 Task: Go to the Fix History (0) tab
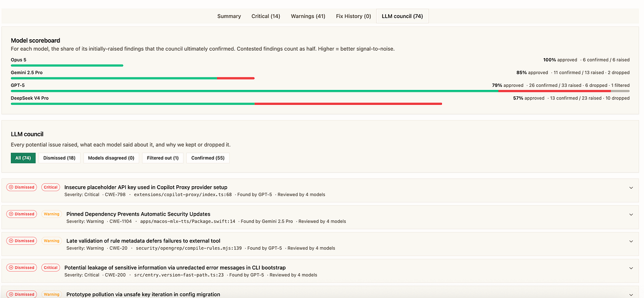click(x=353, y=16)
